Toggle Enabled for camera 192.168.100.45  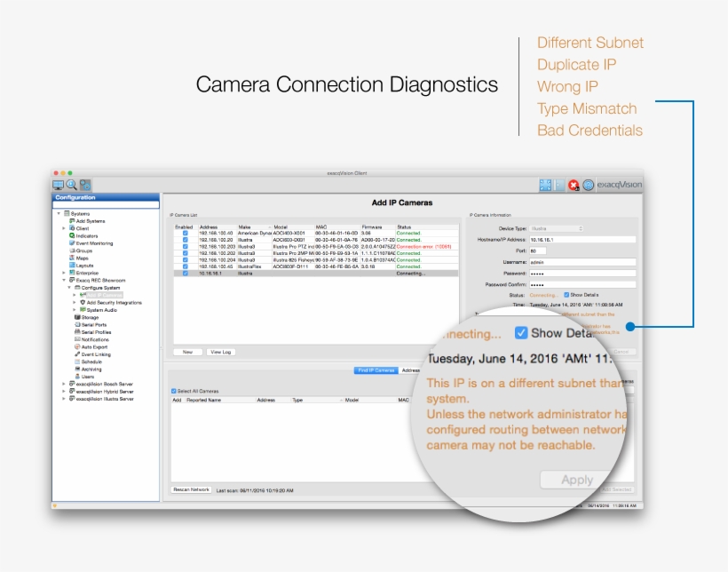point(186,266)
